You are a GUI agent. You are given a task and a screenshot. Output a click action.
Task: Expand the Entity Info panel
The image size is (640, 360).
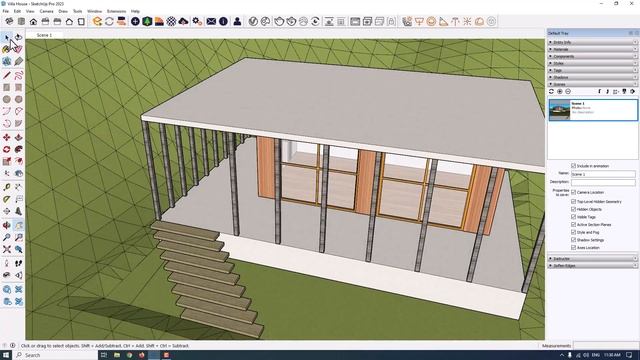(593, 42)
